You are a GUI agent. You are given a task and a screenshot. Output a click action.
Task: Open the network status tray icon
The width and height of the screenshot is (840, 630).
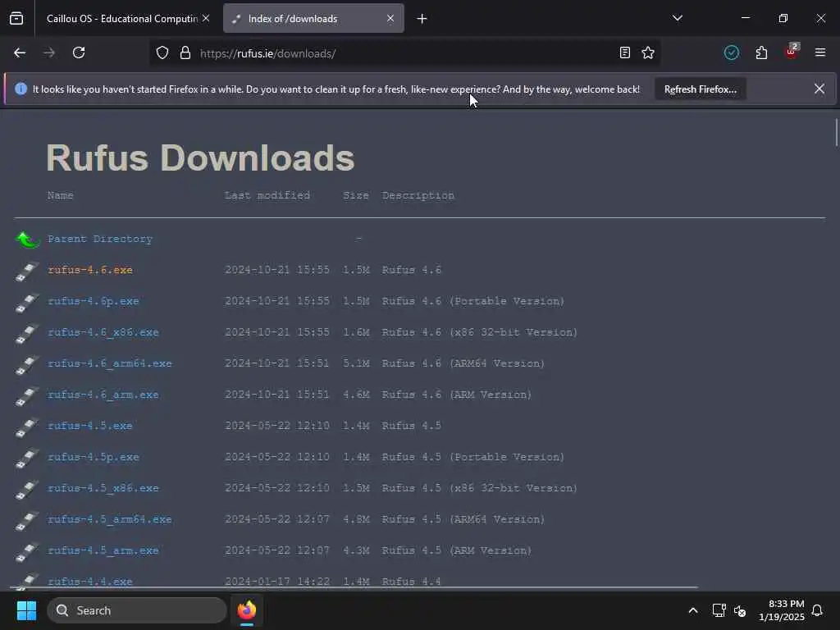click(x=719, y=610)
